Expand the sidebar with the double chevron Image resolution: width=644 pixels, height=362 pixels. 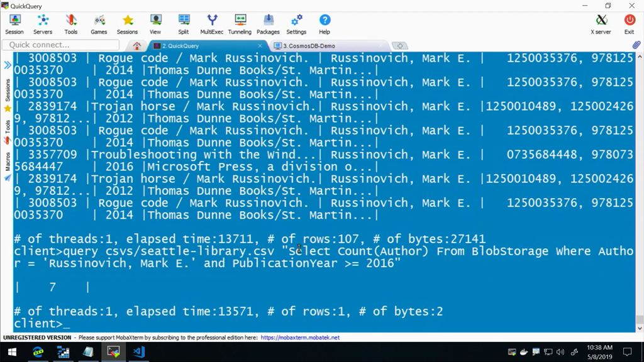(x=8, y=65)
